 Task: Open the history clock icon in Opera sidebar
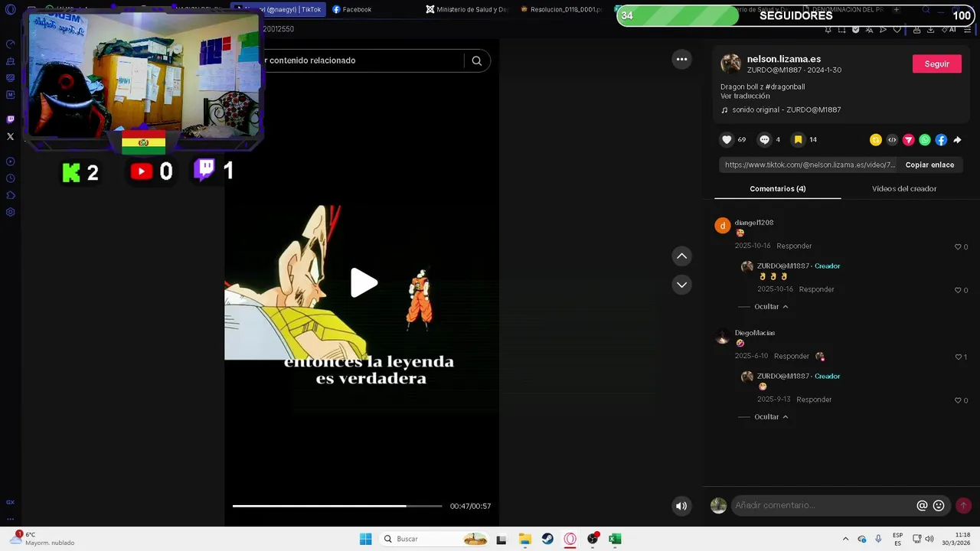tap(10, 178)
